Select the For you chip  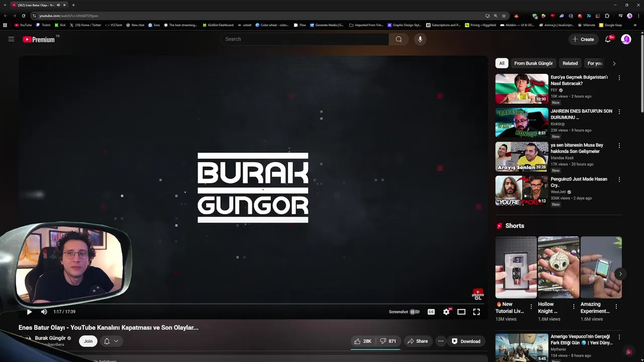pyautogui.click(x=595, y=63)
